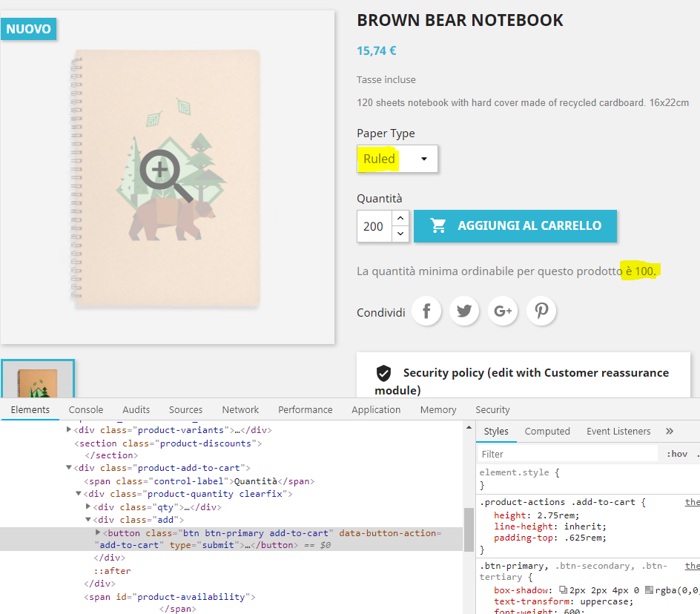Viewport: 700px width, 614px height.
Task: Click the line-height: inherit property
Action: (550, 526)
